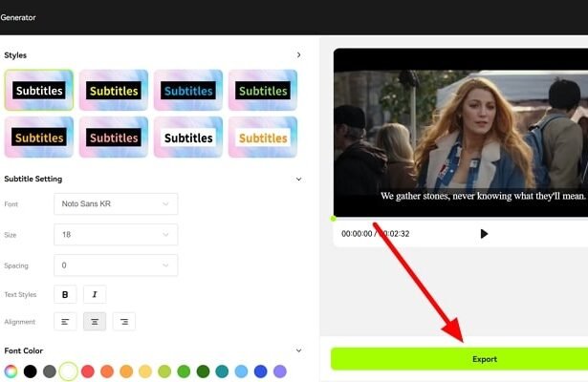Image resolution: width=588 pixels, height=382 pixels.
Task: Expand the Styles section arrow
Action: [x=298, y=55]
